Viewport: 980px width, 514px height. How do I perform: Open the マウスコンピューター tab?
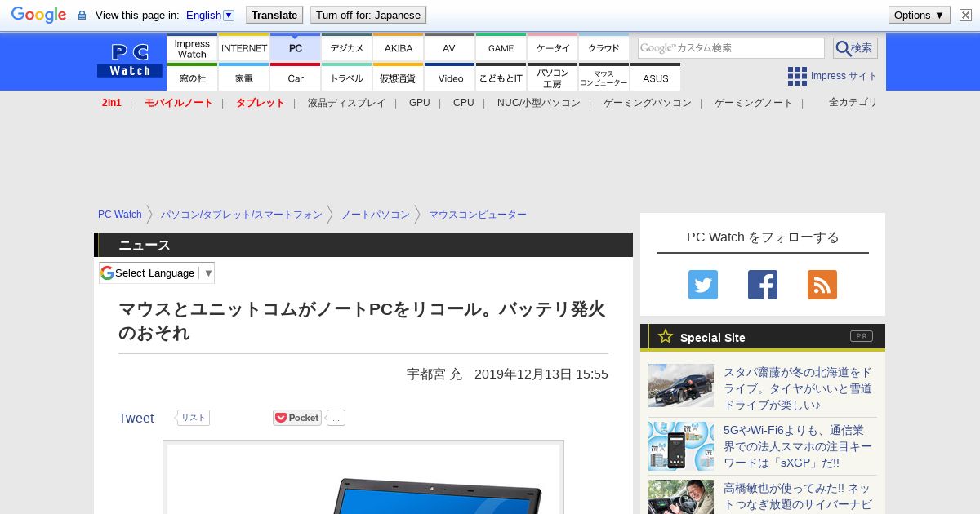(x=604, y=78)
